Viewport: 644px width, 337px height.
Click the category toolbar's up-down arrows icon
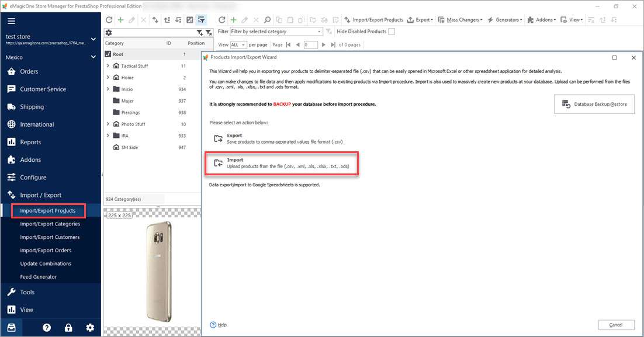pyautogui.click(x=155, y=20)
